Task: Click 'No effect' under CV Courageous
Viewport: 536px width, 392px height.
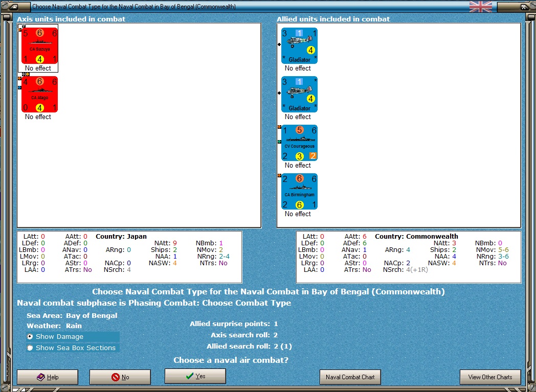Action: 298,165
